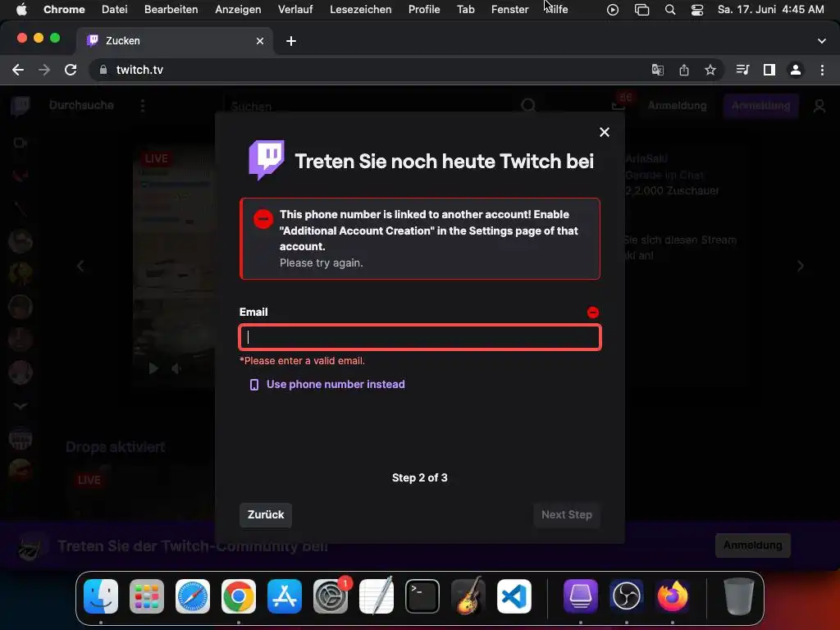This screenshot has width=840, height=630.
Task: Open the Lesezeichen menu
Action: [361, 9]
